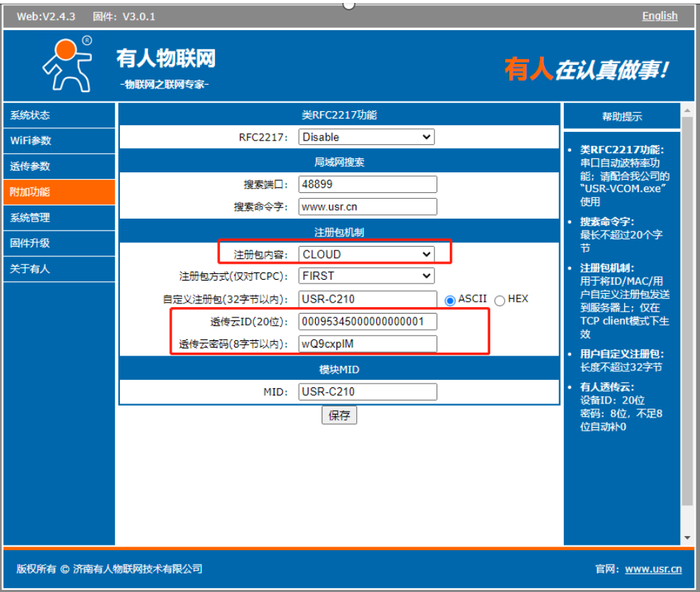Click the USR IoT running man logo
The image size is (700, 592).
(66, 63)
